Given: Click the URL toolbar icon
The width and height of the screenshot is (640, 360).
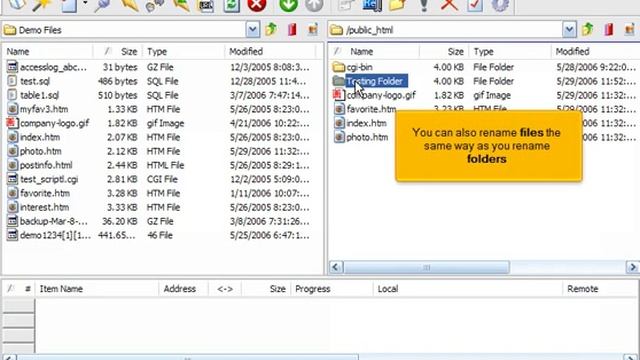Looking at the screenshot, I should pos(206,5).
